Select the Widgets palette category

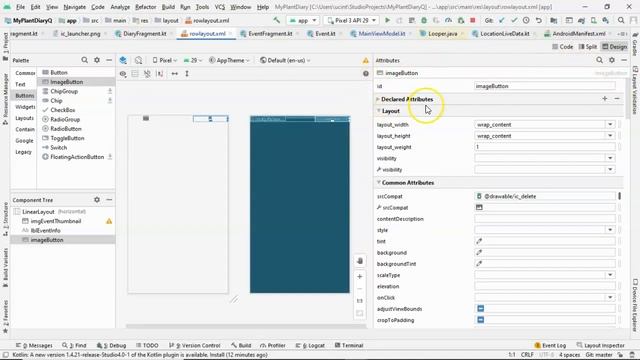(x=25, y=107)
